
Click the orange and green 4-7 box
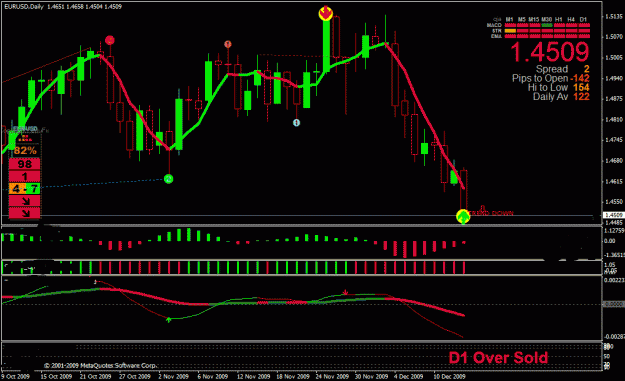tap(25, 189)
